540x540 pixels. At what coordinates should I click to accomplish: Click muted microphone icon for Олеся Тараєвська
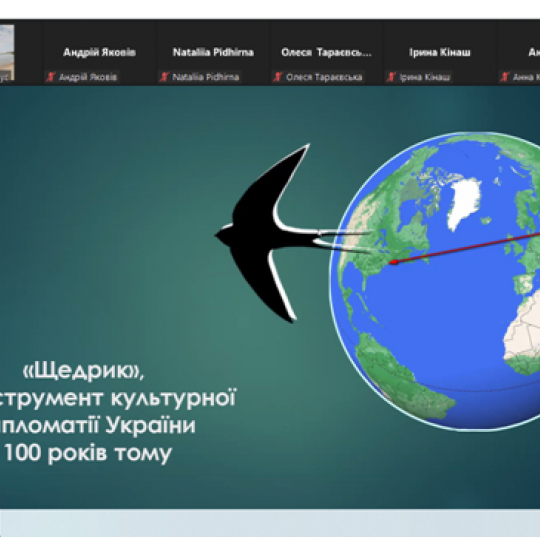(278, 77)
